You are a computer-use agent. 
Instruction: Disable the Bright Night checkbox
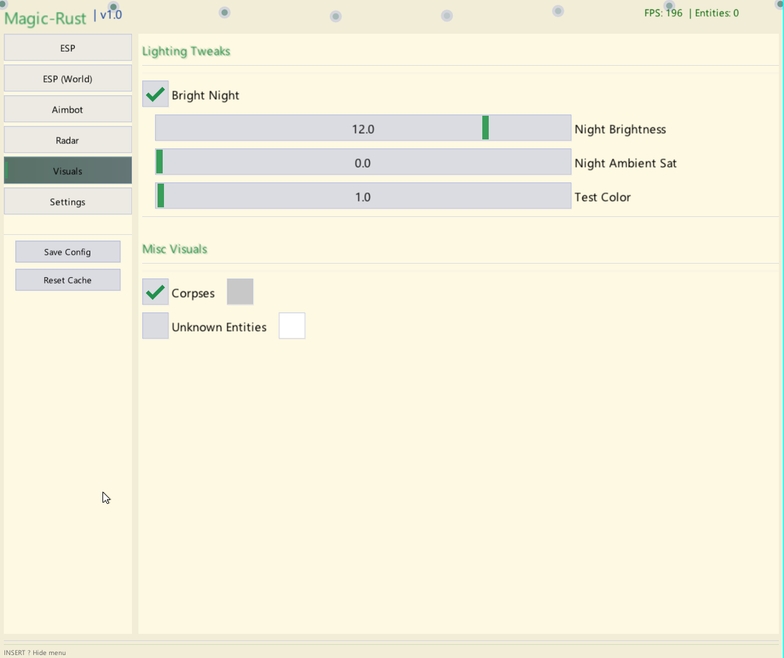point(155,95)
